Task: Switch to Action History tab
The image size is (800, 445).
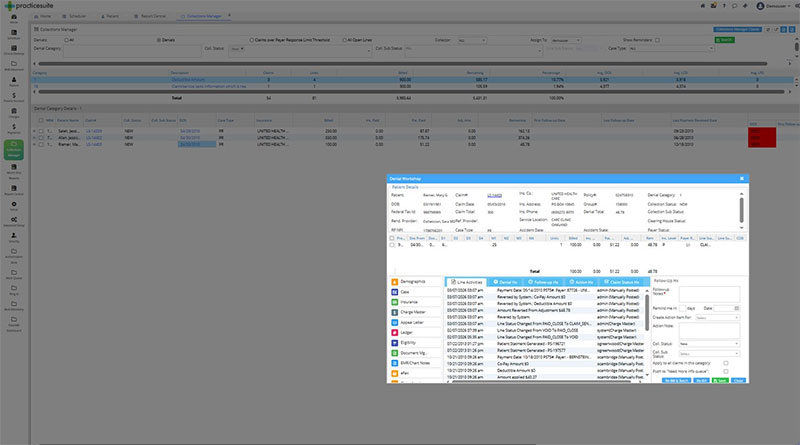Action: point(581,282)
